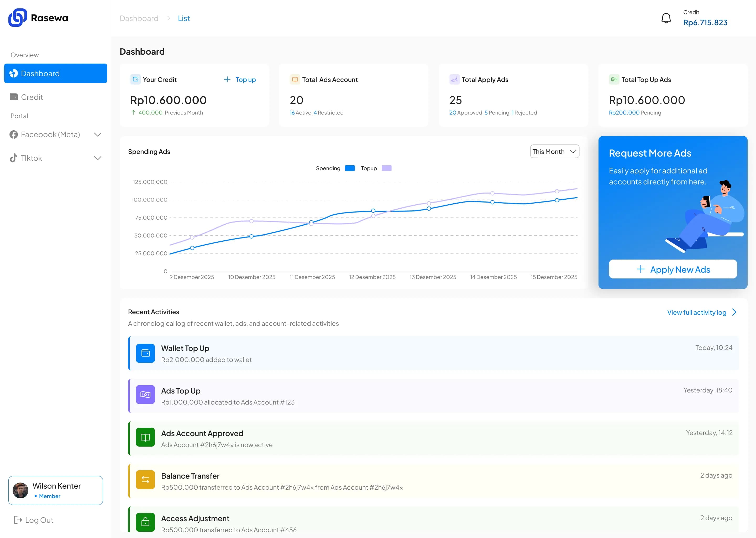Click the Log Out label
Image resolution: width=756 pixels, height=538 pixels.
39,520
